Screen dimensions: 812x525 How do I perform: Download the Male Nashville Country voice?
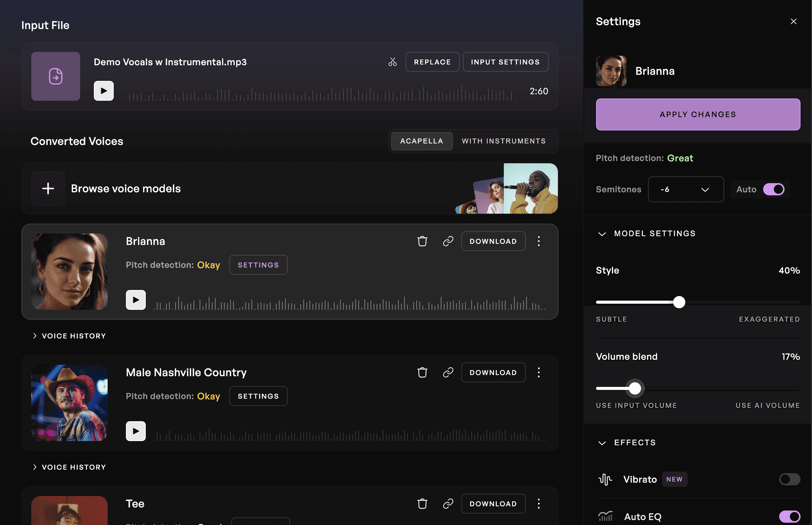pos(493,372)
